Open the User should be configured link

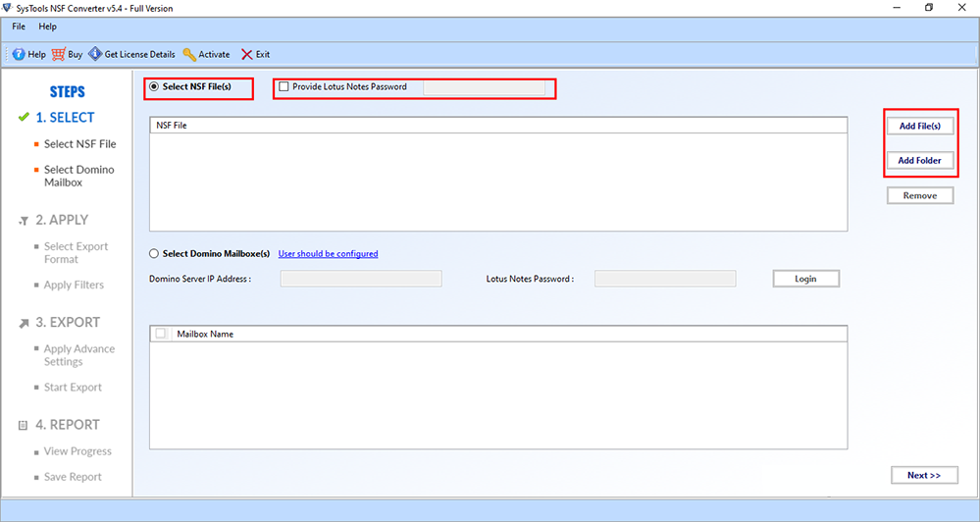tap(328, 254)
